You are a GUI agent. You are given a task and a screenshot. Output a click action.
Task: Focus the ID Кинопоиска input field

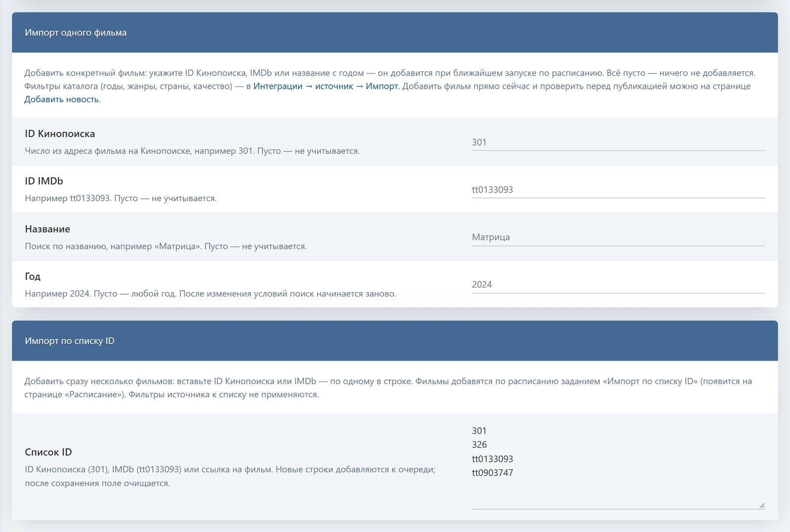pyautogui.click(x=618, y=142)
